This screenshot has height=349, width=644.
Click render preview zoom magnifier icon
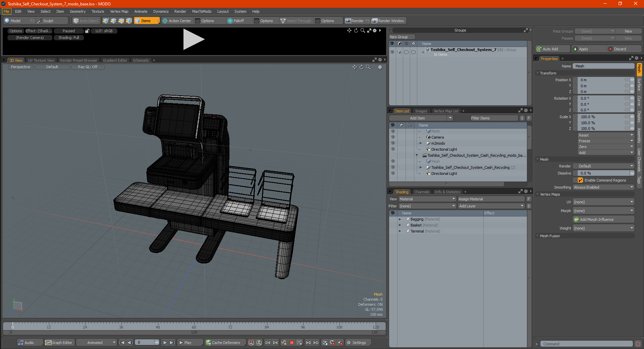pos(363,31)
